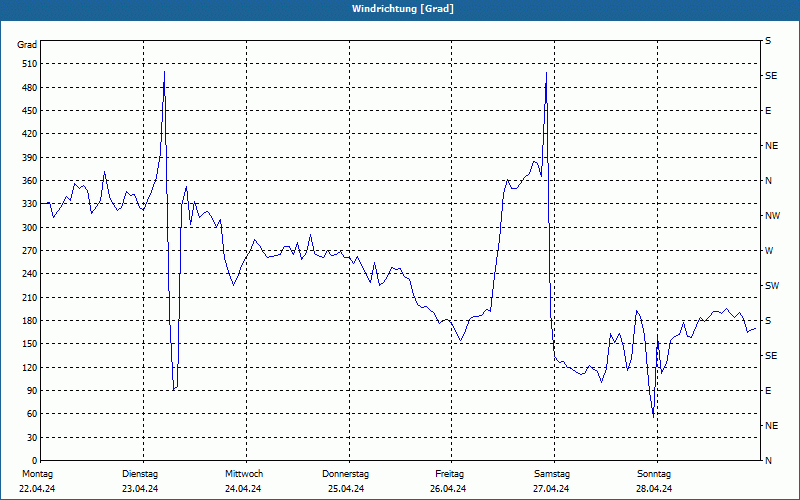Screen dimensions: 800x500
Task: Click the 'NW' compass label
Action: coord(772,216)
